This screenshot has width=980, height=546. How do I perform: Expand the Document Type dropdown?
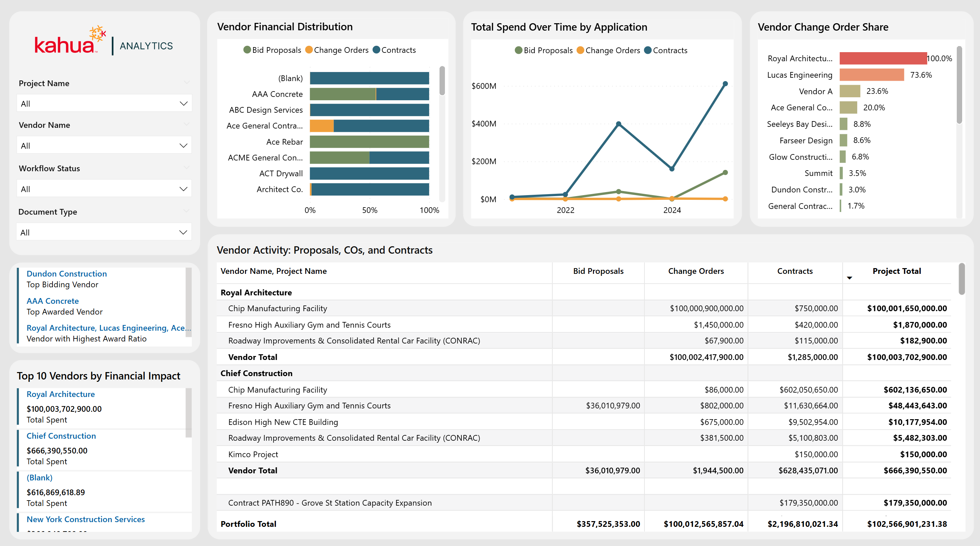click(104, 232)
